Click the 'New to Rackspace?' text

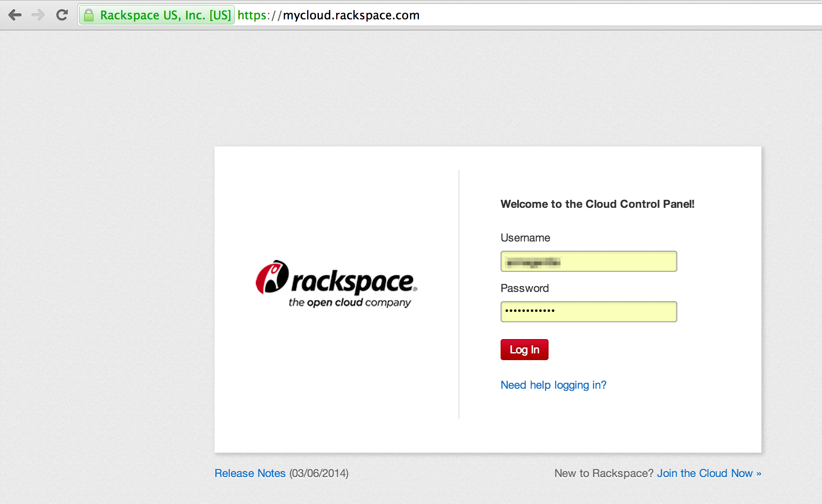coord(604,473)
